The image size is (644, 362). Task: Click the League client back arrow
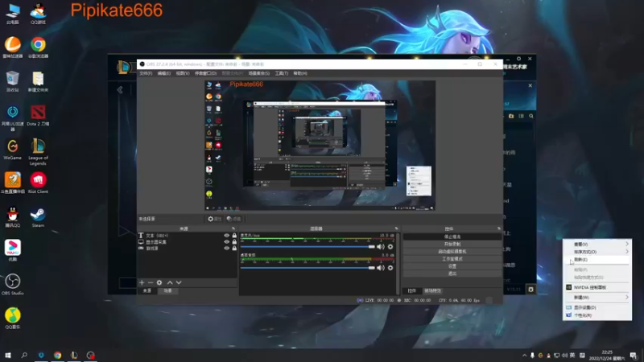tap(120, 89)
